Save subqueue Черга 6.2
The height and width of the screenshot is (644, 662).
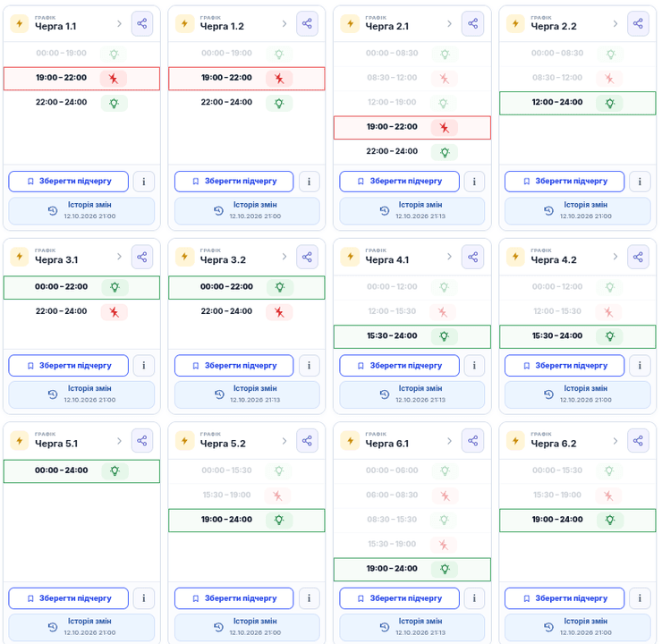564,598
